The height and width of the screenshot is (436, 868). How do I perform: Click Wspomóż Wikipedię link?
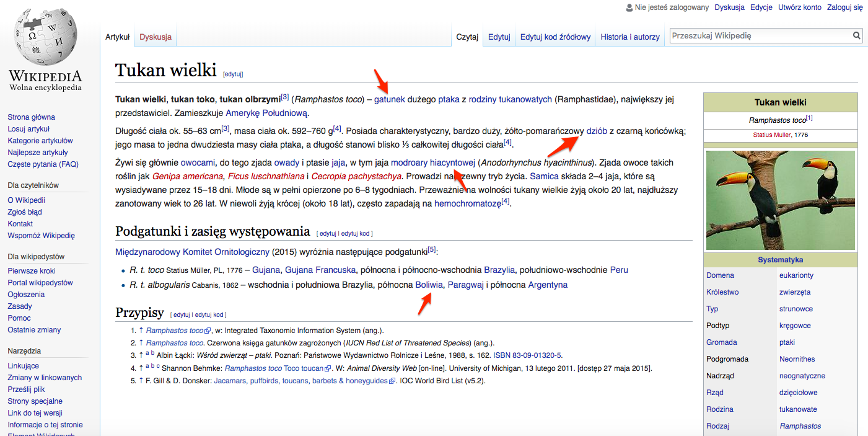(x=41, y=236)
